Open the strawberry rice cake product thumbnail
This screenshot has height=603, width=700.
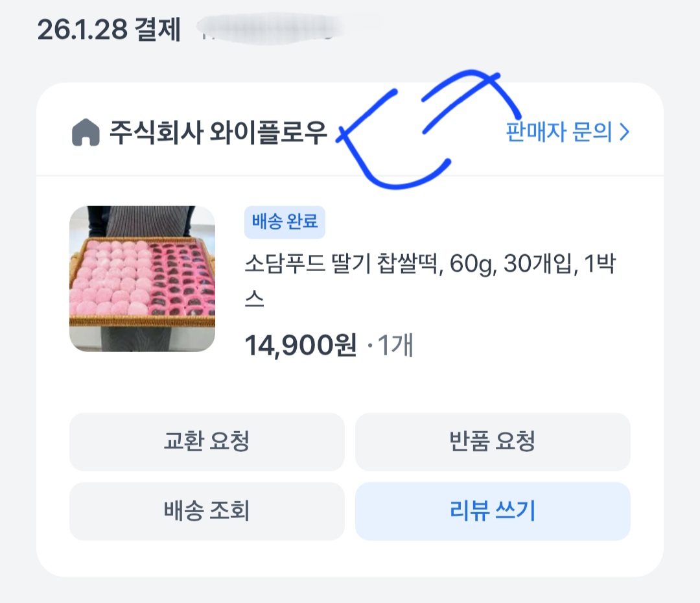[x=142, y=279]
